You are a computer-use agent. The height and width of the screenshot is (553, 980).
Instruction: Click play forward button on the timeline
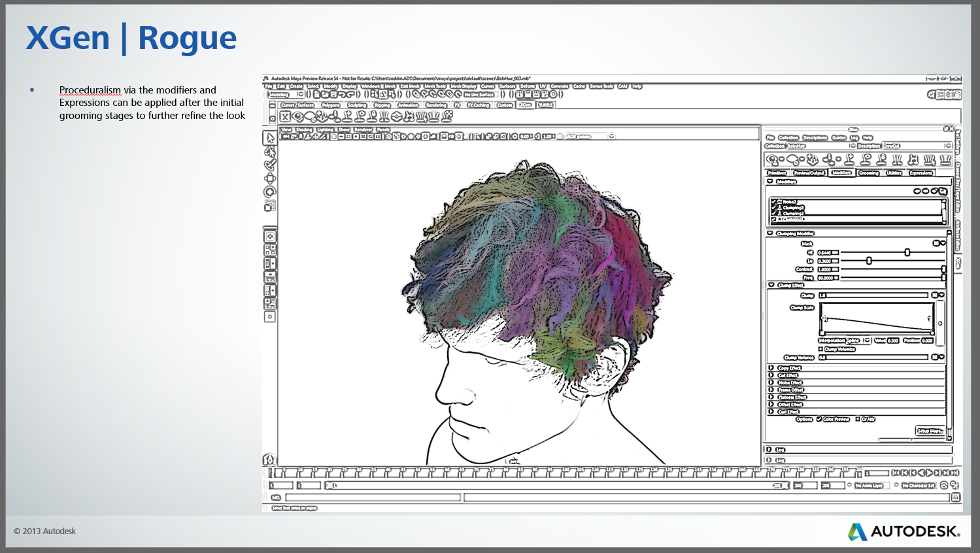[929, 473]
